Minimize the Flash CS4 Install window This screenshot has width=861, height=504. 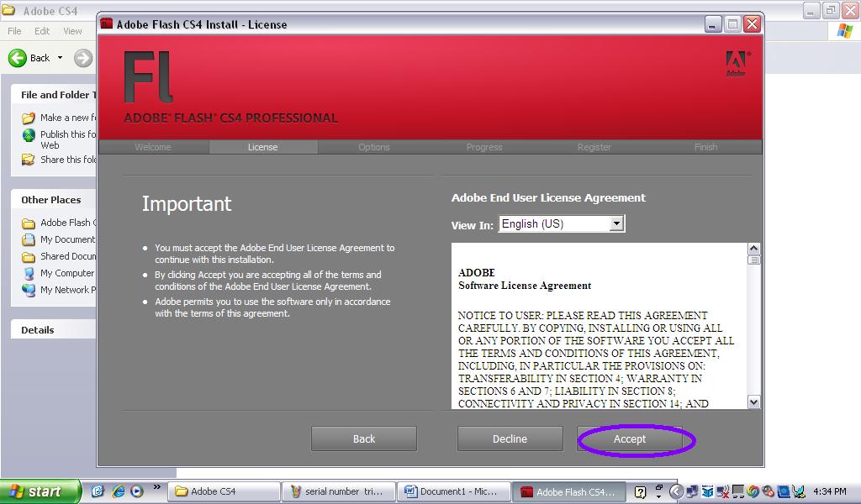coord(713,24)
